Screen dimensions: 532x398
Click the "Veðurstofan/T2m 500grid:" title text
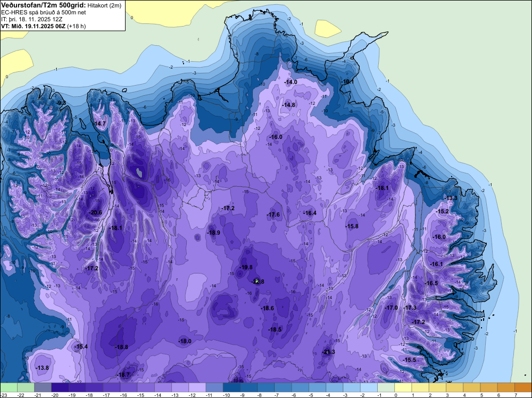coord(44,5)
